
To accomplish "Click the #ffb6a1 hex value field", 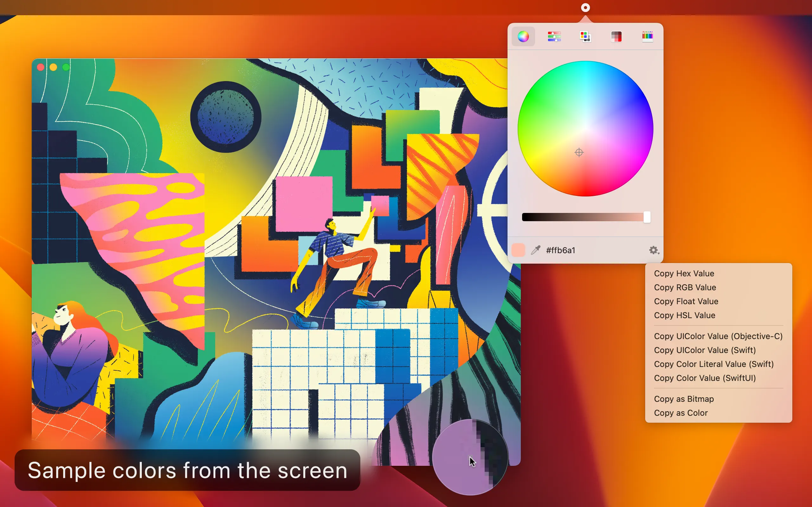I will click(561, 250).
